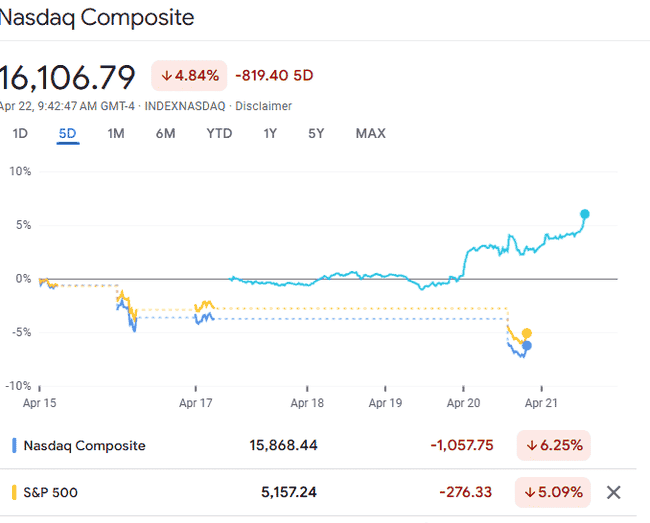Click the blue Nasdaq endpoint dot
This screenshot has width=650, height=523.
click(528, 346)
